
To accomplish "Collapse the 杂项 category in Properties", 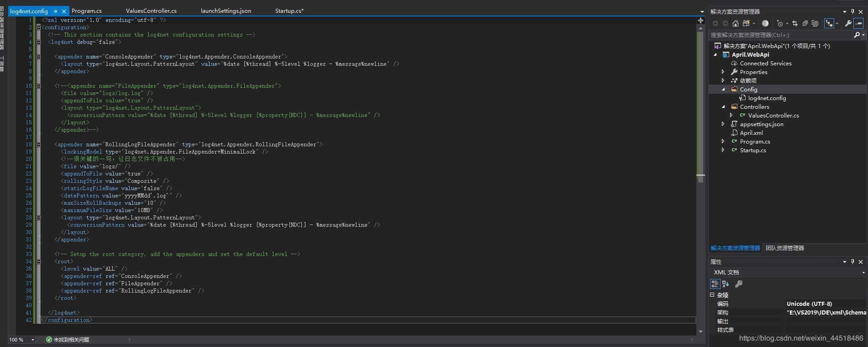I will tap(712, 295).
